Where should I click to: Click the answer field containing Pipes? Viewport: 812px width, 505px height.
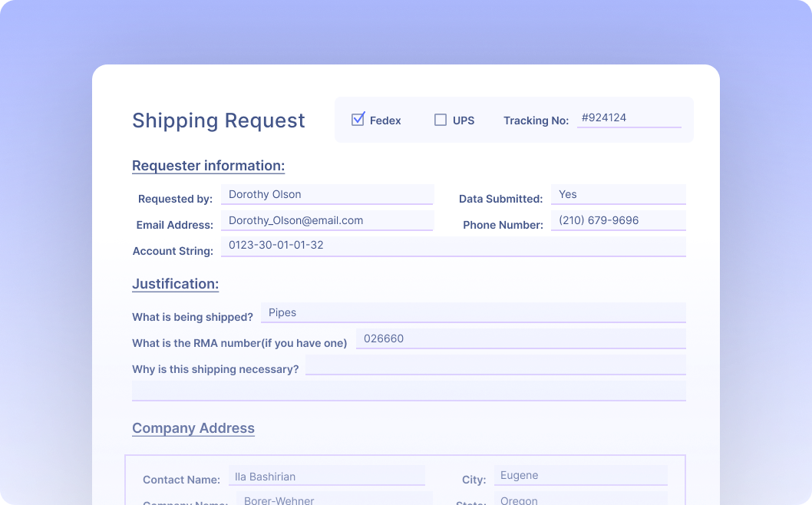(474, 312)
